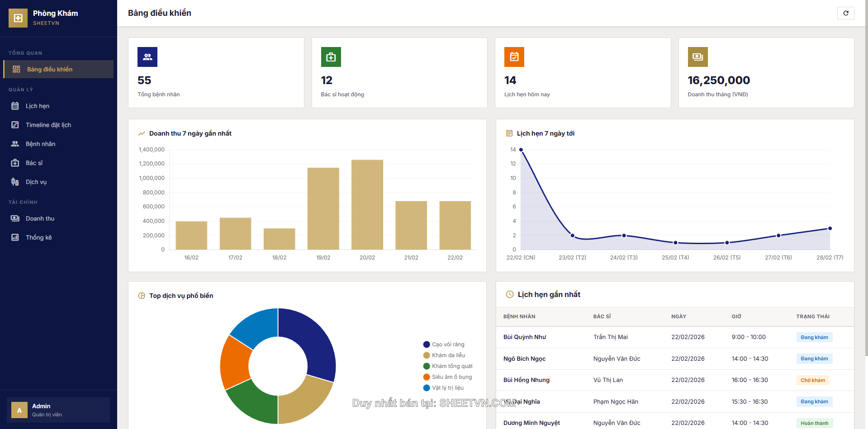The width and height of the screenshot is (868, 429).
Task: Toggle Khám da liễu legend item
Action: 444,355
